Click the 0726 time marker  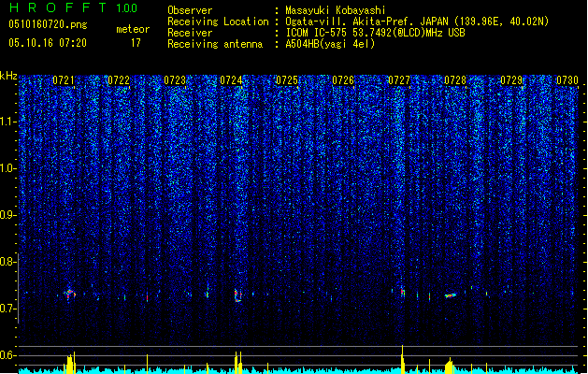[343, 80]
